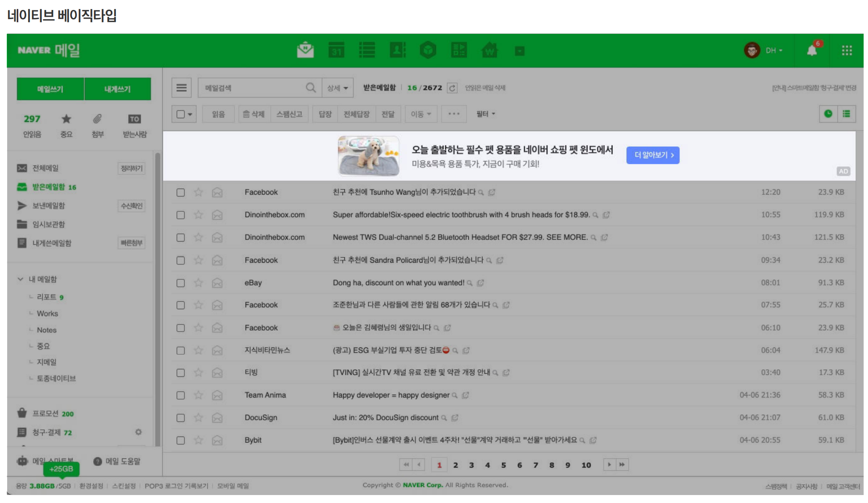Open Bybit mail in new window icon
Screen dimensions: 868x503
click(593, 440)
